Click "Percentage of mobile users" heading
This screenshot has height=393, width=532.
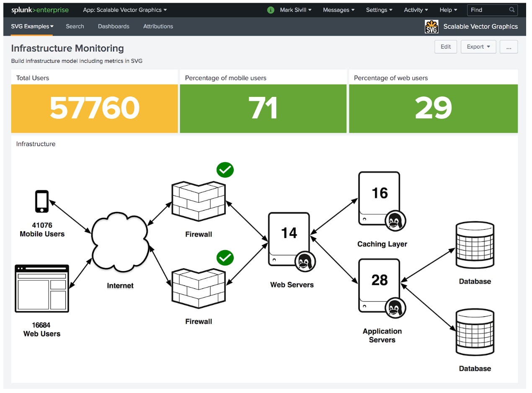pyautogui.click(x=226, y=78)
